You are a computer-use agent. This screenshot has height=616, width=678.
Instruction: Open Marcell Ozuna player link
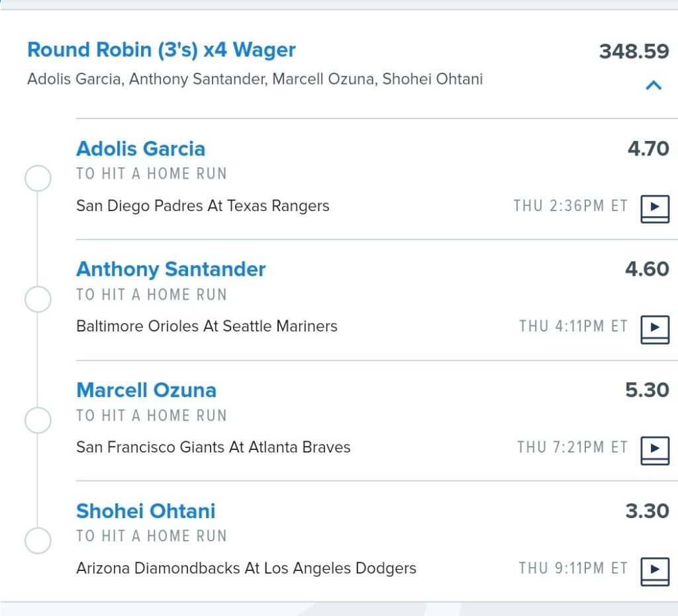click(x=146, y=390)
